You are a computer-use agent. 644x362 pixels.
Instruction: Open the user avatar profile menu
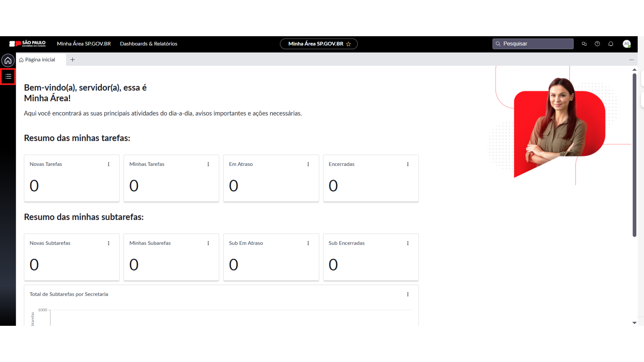coord(627,44)
